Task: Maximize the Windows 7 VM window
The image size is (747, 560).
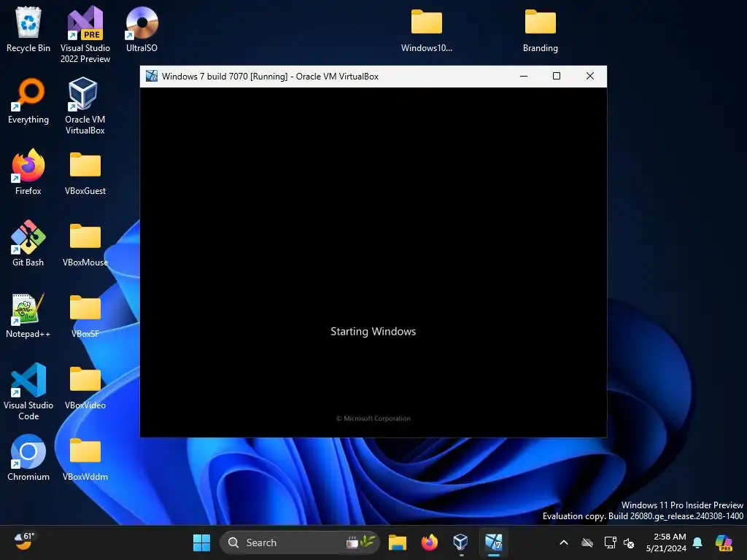Action: 557,76
